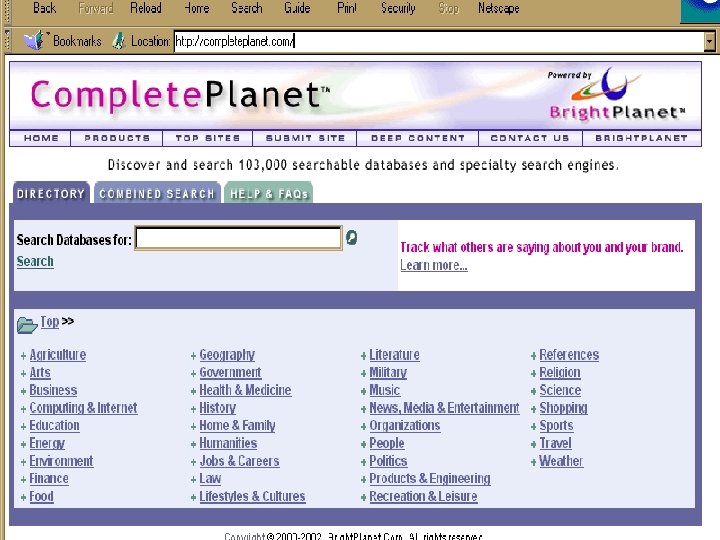Click the Print toolbar button
The image size is (720, 540).
(347, 8)
